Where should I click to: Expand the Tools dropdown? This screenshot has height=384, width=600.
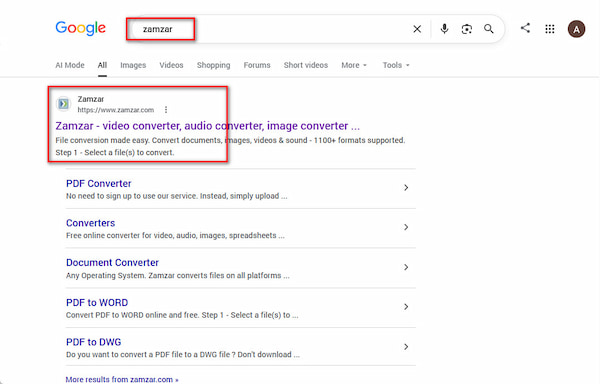tap(396, 65)
